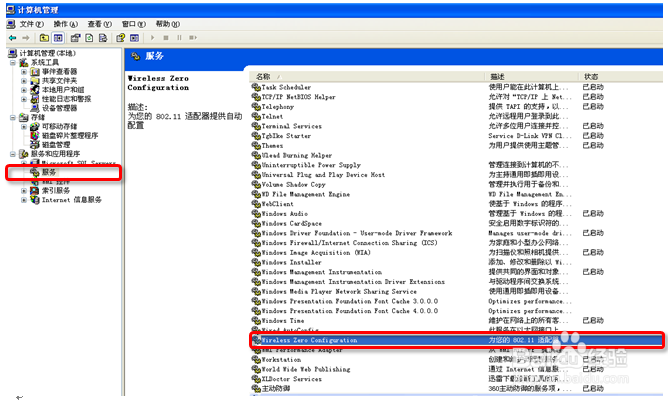Screen dimensions: 668x402
Task: Click the Stop Service square icon
Action: point(166,38)
